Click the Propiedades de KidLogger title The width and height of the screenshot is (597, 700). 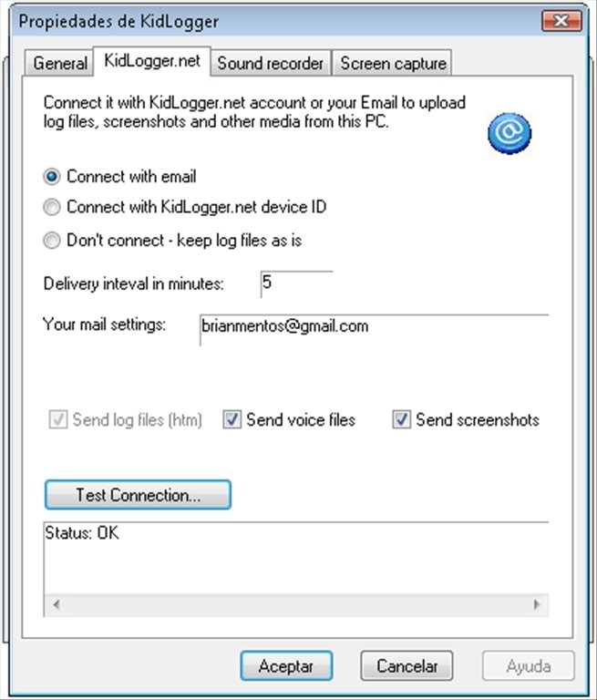point(118,22)
